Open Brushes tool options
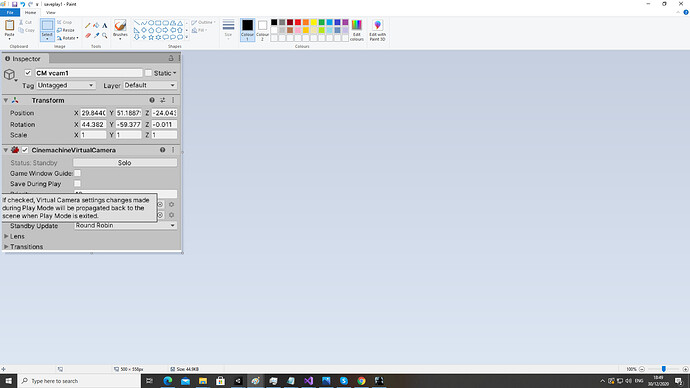 point(120,30)
